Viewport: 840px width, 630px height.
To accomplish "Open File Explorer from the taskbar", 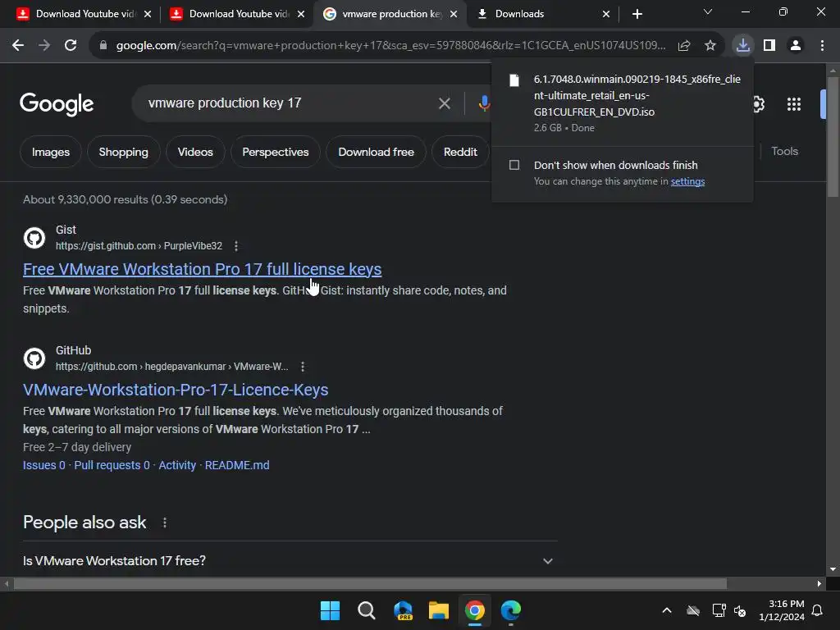I will coord(439,610).
